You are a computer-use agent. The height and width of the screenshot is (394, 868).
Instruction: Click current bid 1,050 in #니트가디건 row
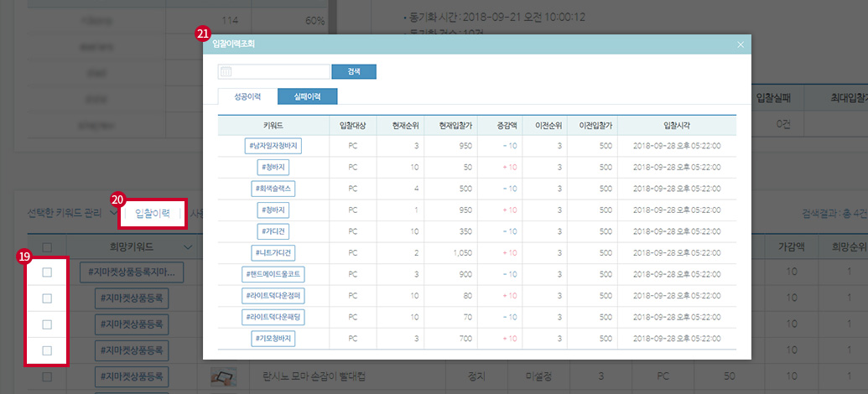462,253
